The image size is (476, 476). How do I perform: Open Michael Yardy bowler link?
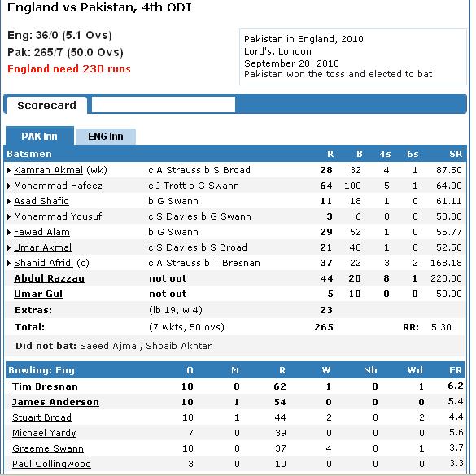pyautogui.click(x=44, y=433)
